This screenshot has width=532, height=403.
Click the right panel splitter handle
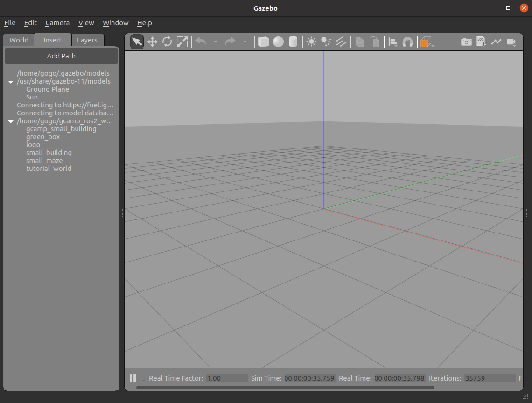(526, 213)
